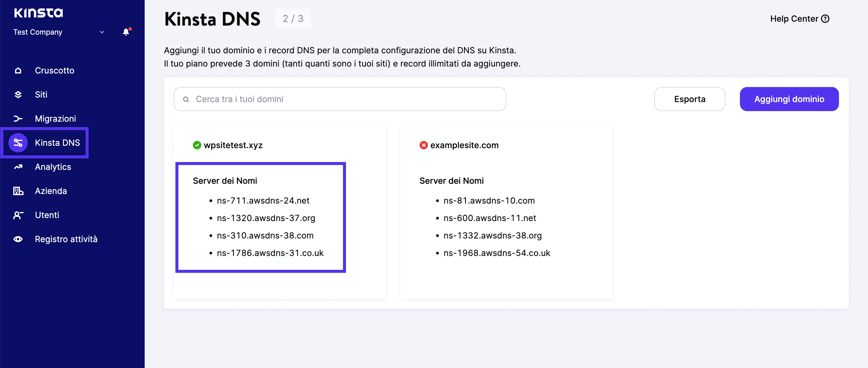The height and width of the screenshot is (368, 868).
Task: Select the Kinsta DNS menu entry
Action: click(58, 143)
